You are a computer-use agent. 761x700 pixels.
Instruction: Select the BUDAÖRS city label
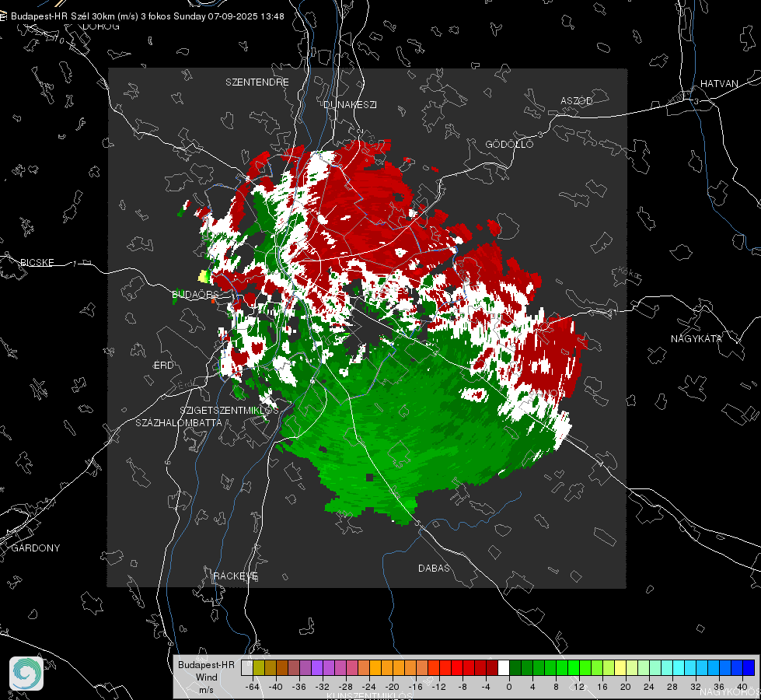[195, 294]
